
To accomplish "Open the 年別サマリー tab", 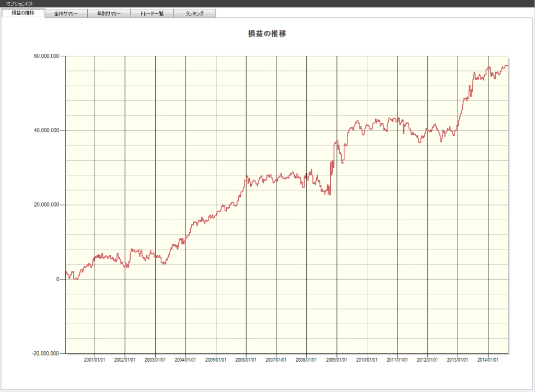I will (x=109, y=14).
